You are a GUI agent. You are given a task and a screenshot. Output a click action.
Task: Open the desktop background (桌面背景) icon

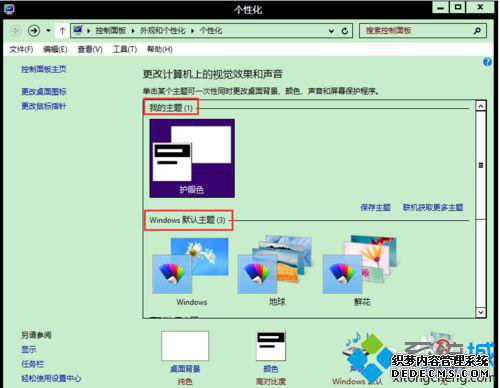point(185,346)
